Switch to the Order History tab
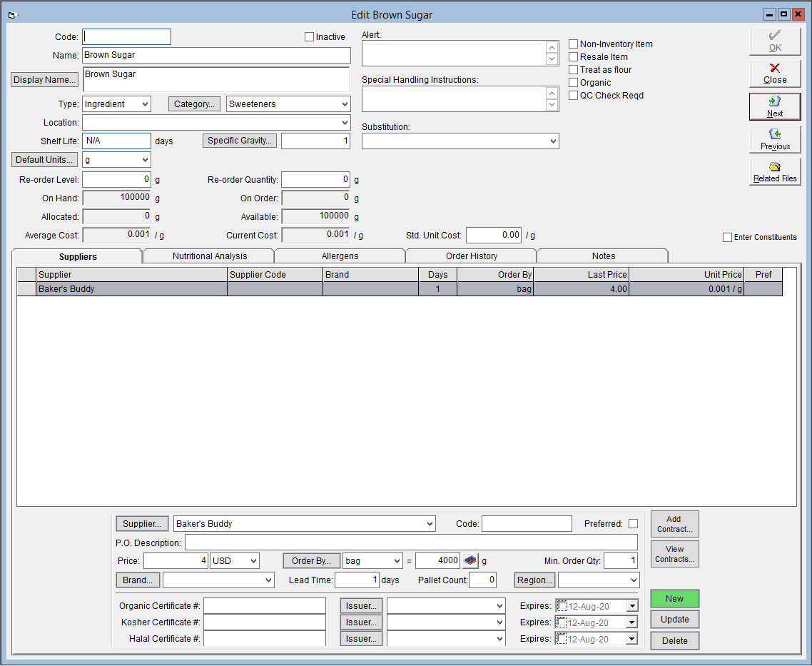The height and width of the screenshot is (666, 812). pos(471,256)
